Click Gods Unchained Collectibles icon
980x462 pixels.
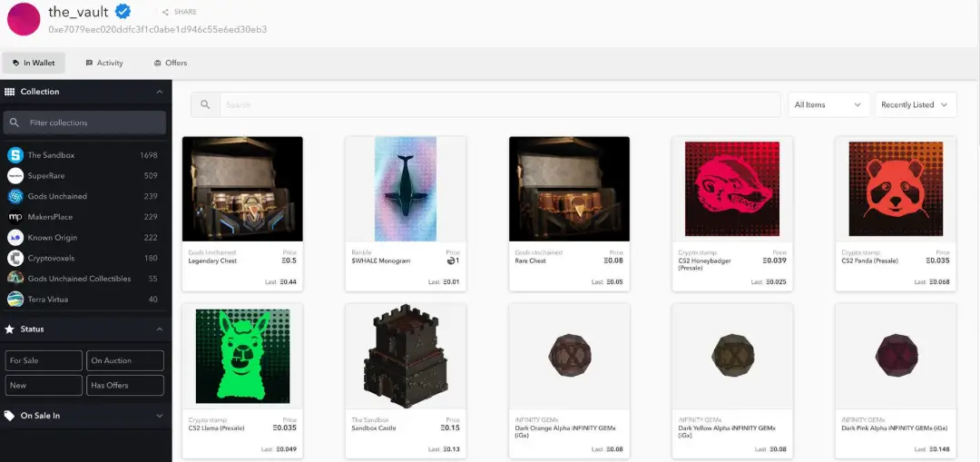[15, 279]
